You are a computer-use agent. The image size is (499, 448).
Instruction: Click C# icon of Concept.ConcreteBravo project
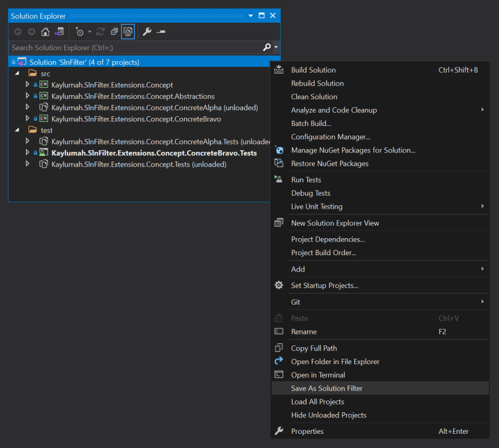tap(44, 119)
